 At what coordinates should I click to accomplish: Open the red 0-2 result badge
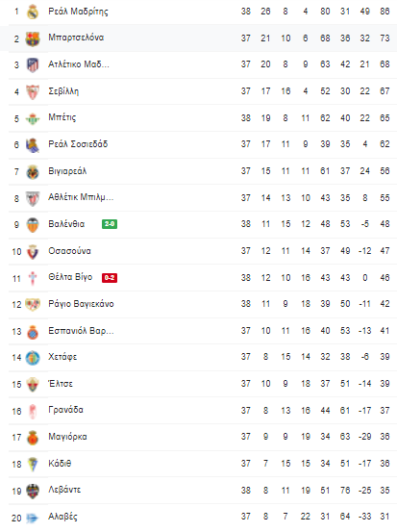coord(110,277)
